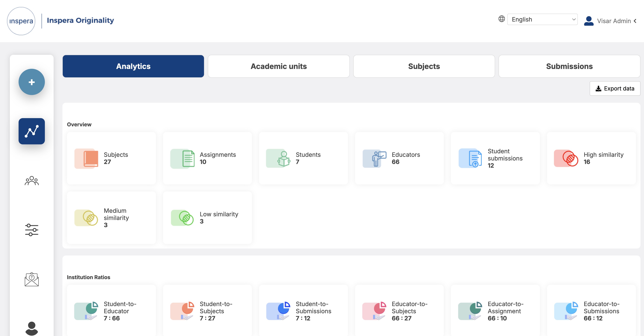Image resolution: width=644 pixels, height=336 pixels.
Task: Click the Inspera Originality title text
Action: tap(80, 20)
